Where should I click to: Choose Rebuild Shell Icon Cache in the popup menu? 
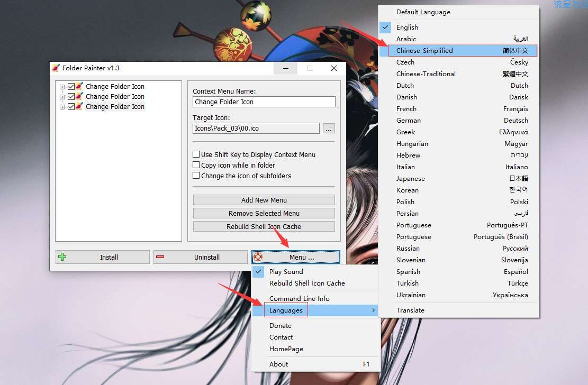point(315,283)
